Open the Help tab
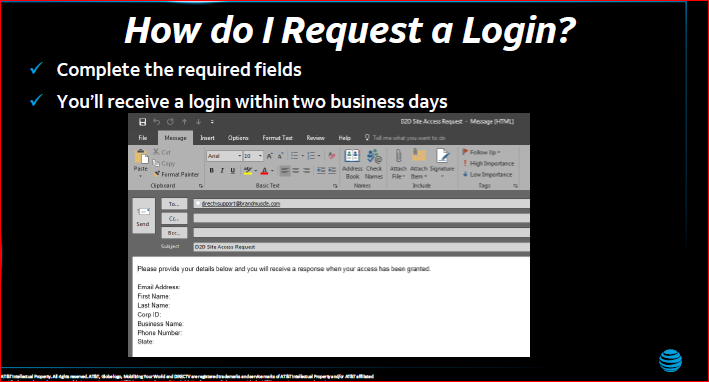Screen dimensions: 709x382 click(x=345, y=138)
